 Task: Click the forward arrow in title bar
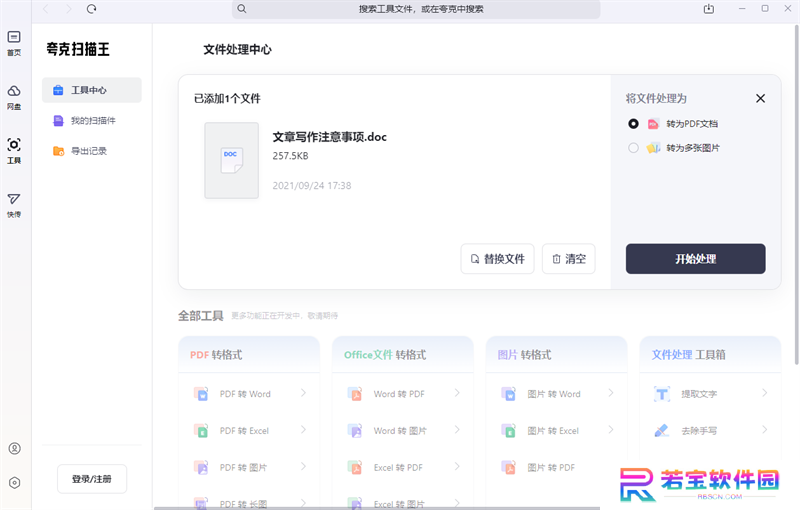pyautogui.click(x=68, y=9)
